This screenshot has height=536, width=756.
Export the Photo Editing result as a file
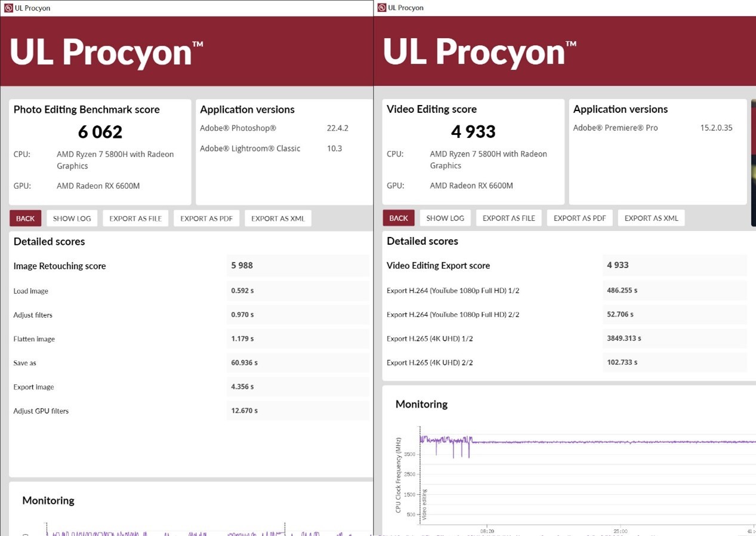[x=135, y=218]
